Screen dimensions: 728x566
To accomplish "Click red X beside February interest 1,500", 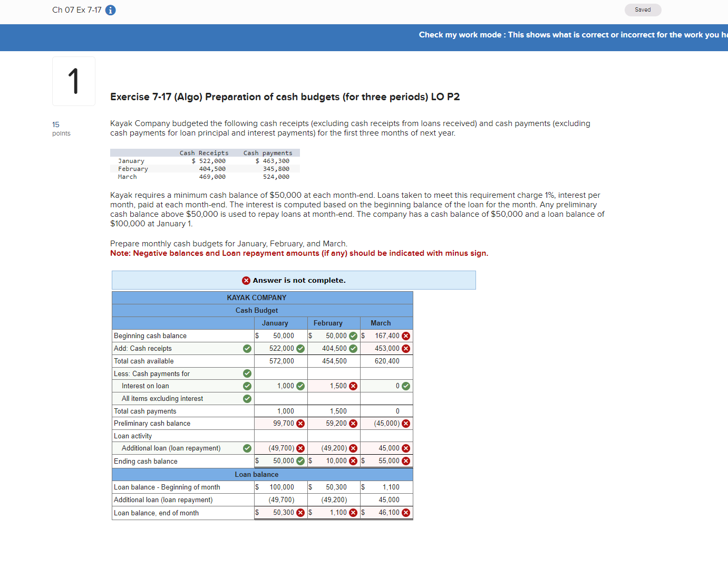I will coord(353,386).
